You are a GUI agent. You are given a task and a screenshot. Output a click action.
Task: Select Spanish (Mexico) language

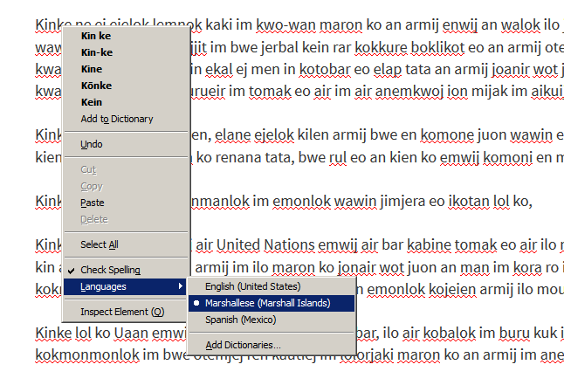coord(272,320)
